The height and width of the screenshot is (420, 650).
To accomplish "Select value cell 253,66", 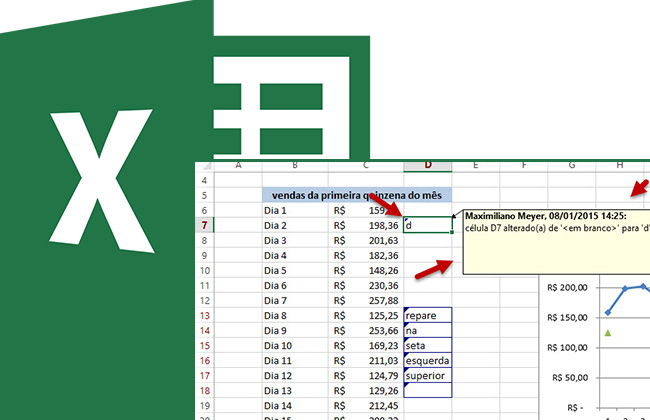I will (x=366, y=330).
